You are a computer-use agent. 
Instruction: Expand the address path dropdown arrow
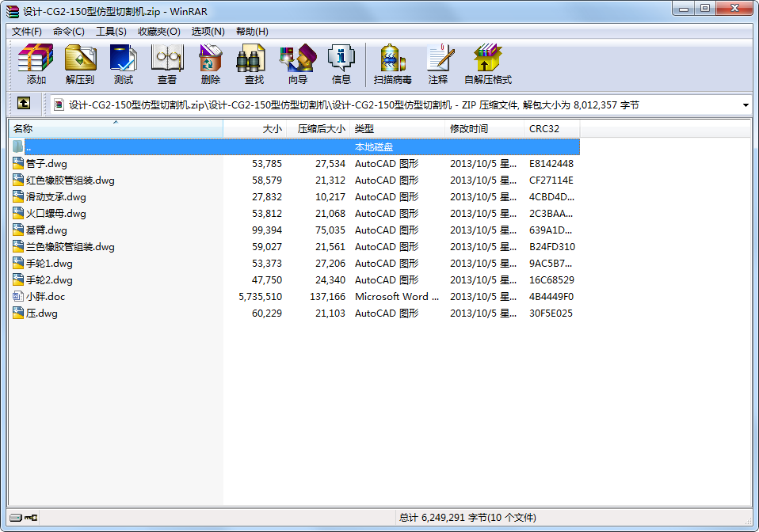[x=746, y=105]
